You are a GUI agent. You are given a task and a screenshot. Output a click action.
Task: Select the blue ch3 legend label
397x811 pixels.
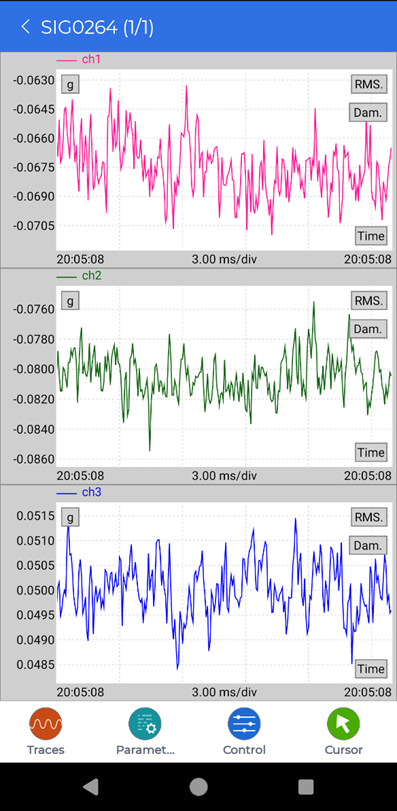pos(91,492)
